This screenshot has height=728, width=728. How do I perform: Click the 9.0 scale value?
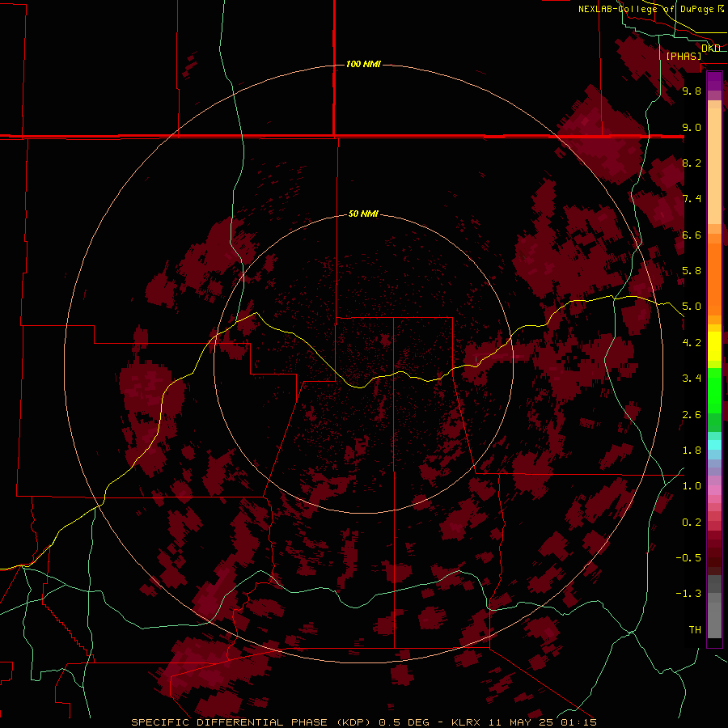pos(692,127)
